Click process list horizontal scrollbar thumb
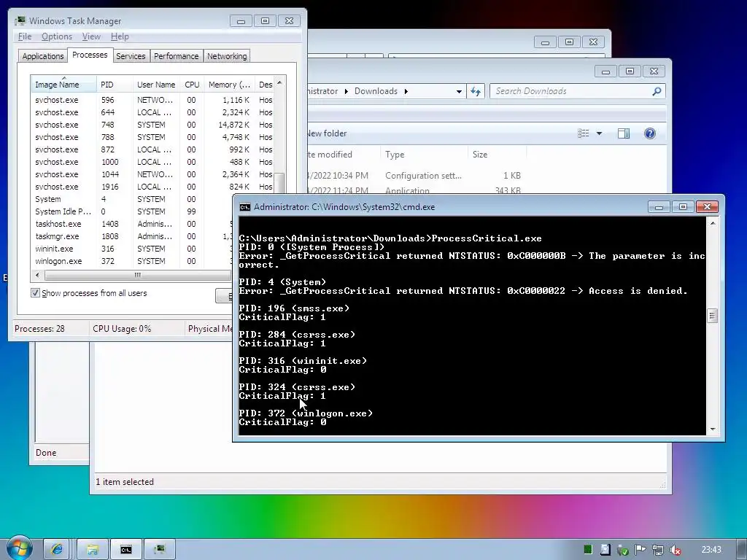Viewport: 747px width, 560px height. coord(138,275)
